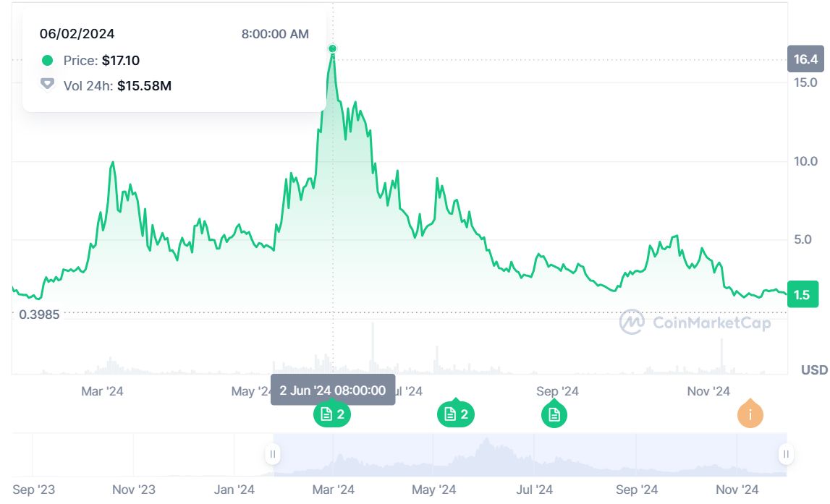
Task: Click the USD currency label
Action: (814, 370)
